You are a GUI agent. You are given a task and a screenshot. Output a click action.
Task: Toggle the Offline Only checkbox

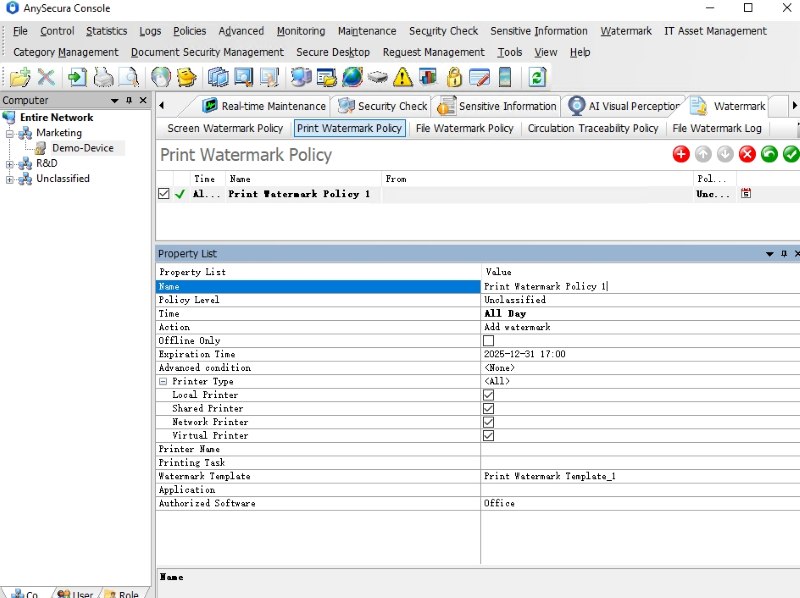click(489, 341)
